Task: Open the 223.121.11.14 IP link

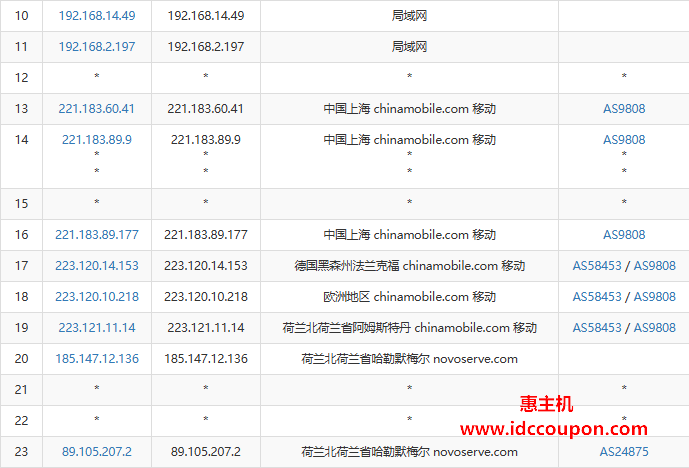Action: (97, 328)
